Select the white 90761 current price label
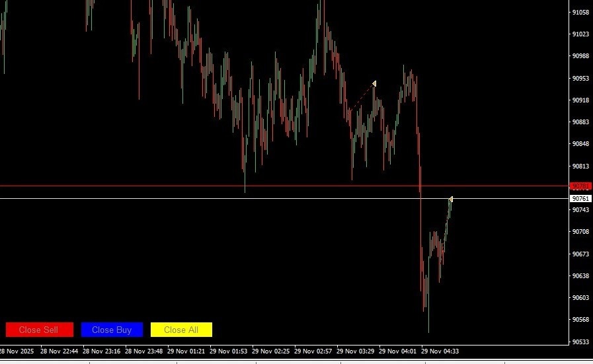The height and width of the screenshot is (364, 593). pyautogui.click(x=580, y=198)
